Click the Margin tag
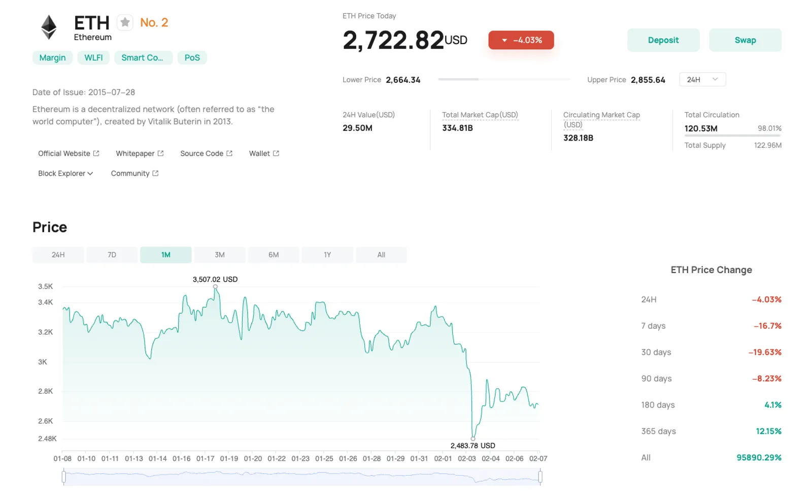Screen dimensions: 812x504 coord(52,58)
